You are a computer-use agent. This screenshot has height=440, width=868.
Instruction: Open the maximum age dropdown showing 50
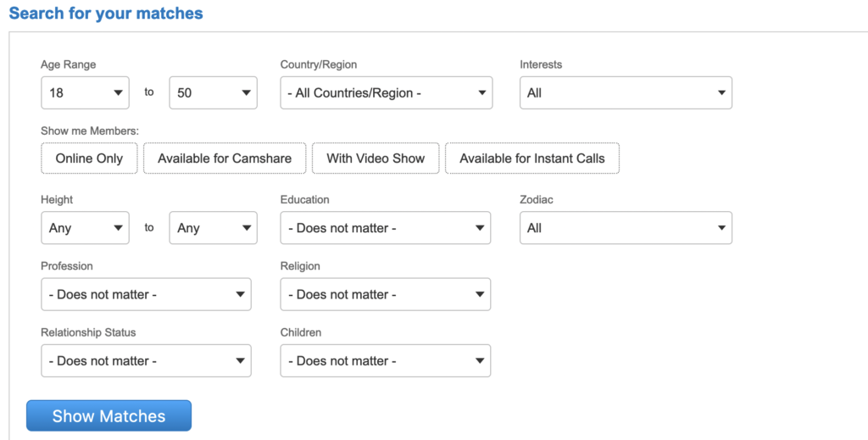[x=213, y=92]
